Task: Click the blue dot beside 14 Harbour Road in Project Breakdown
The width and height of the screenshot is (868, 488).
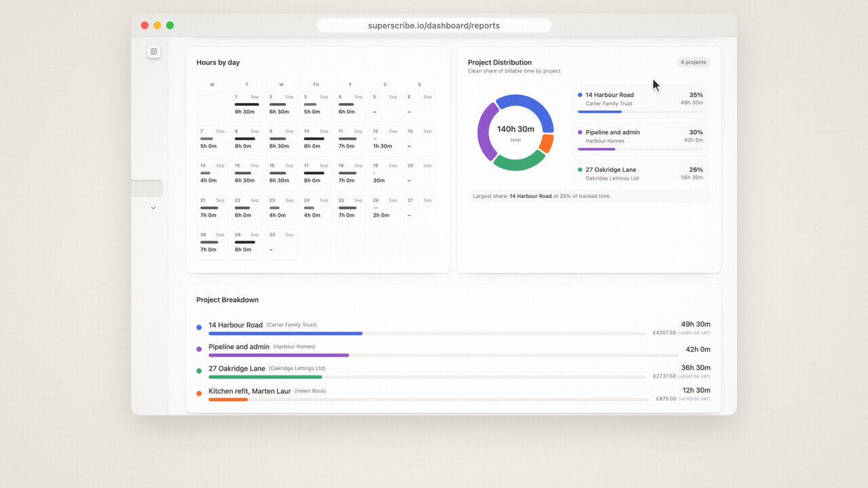Action: [x=199, y=327]
